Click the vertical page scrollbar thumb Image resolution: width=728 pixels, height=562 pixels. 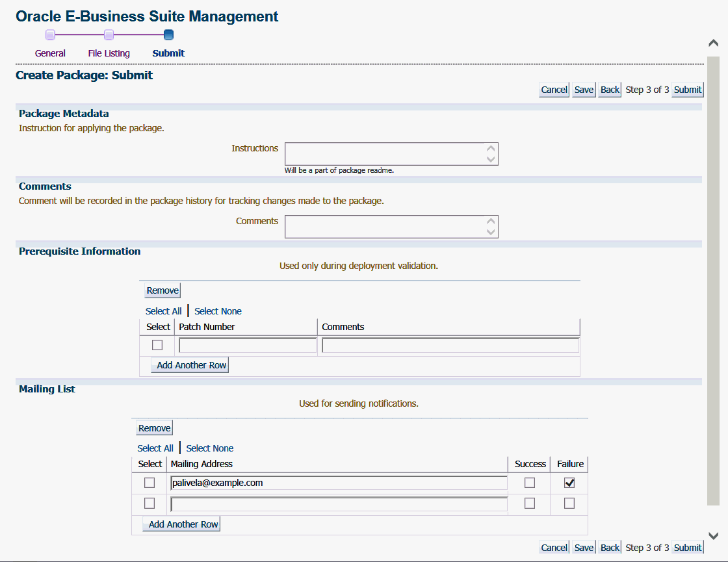pos(714,281)
